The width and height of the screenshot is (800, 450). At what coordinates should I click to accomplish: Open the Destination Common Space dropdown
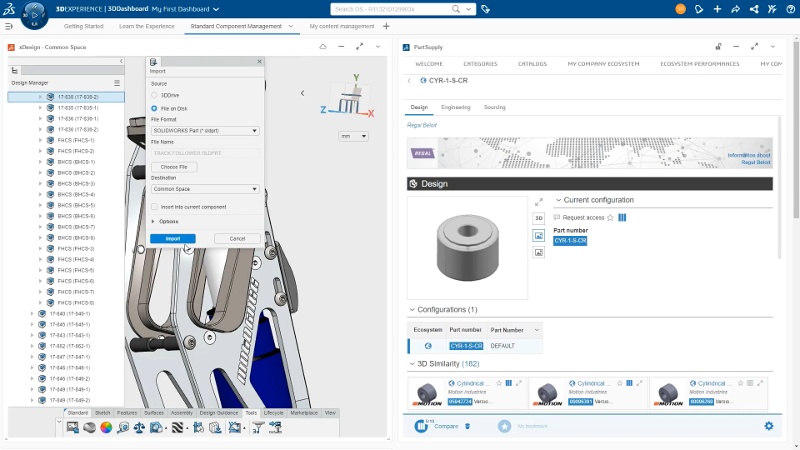(205, 189)
